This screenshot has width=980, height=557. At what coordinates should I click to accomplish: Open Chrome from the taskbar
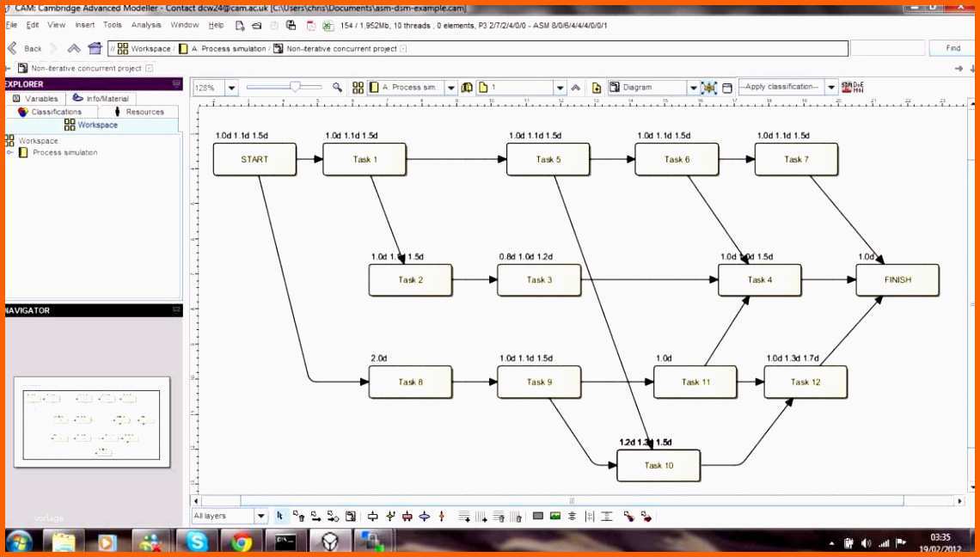(x=241, y=542)
